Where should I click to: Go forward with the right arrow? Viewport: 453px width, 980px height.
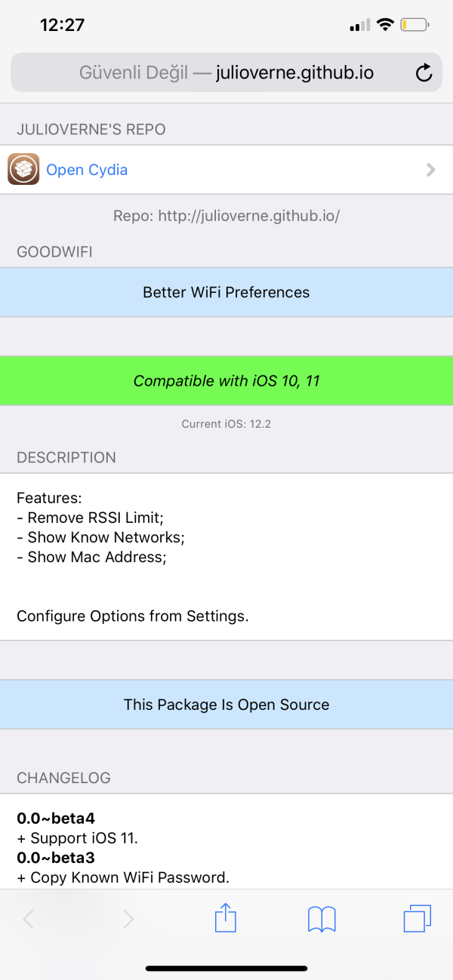(128, 919)
